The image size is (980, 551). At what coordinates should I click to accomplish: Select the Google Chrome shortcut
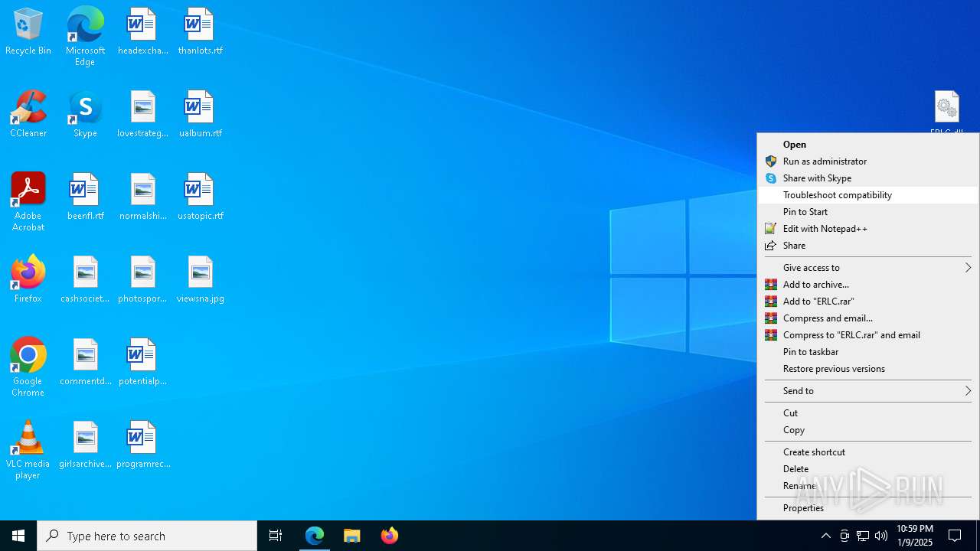click(28, 367)
